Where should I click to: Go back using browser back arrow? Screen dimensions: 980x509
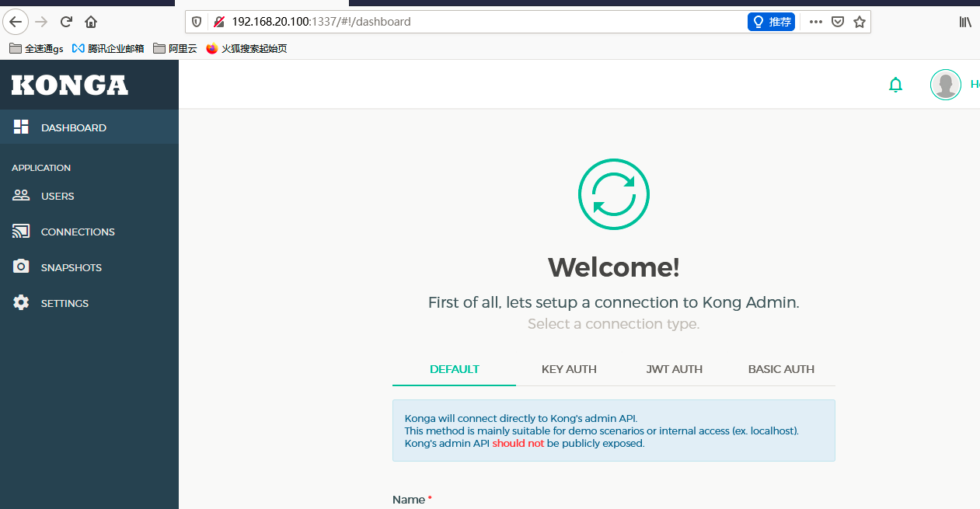point(16,22)
